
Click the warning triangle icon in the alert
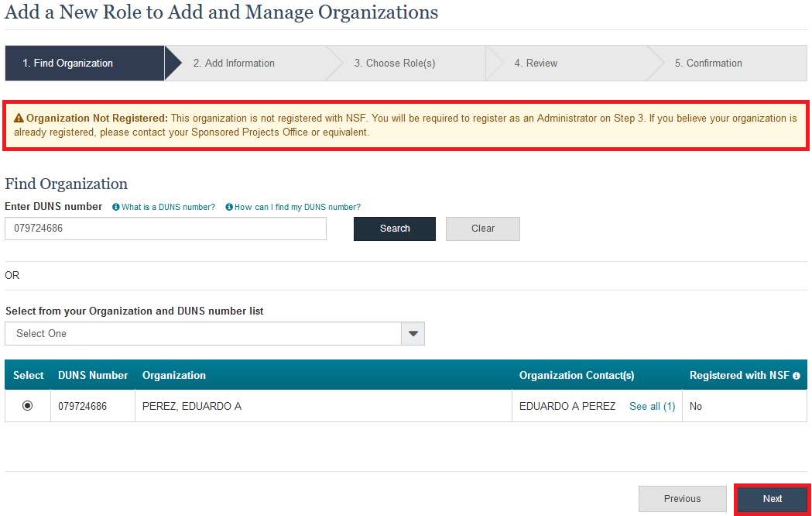click(19, 119)
